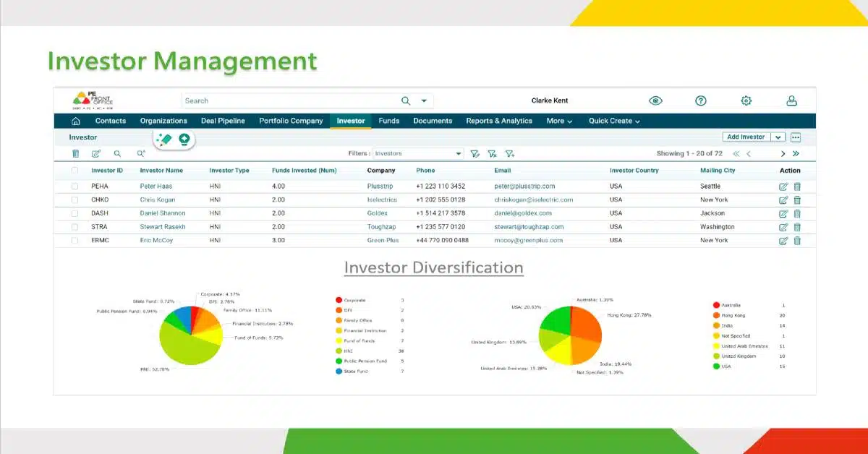The width and height of the screenshot is (868, 454).
Task: Open the help question mark icon
Action: [701, 101]
